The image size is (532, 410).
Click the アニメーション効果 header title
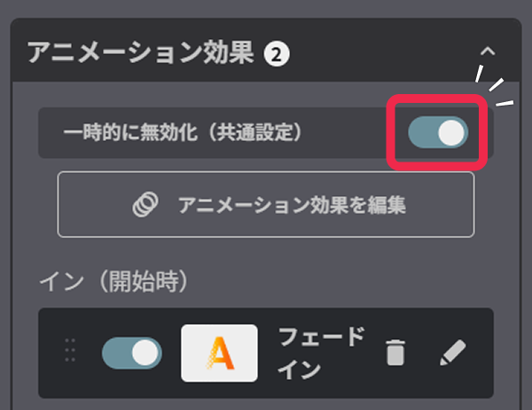140,52
